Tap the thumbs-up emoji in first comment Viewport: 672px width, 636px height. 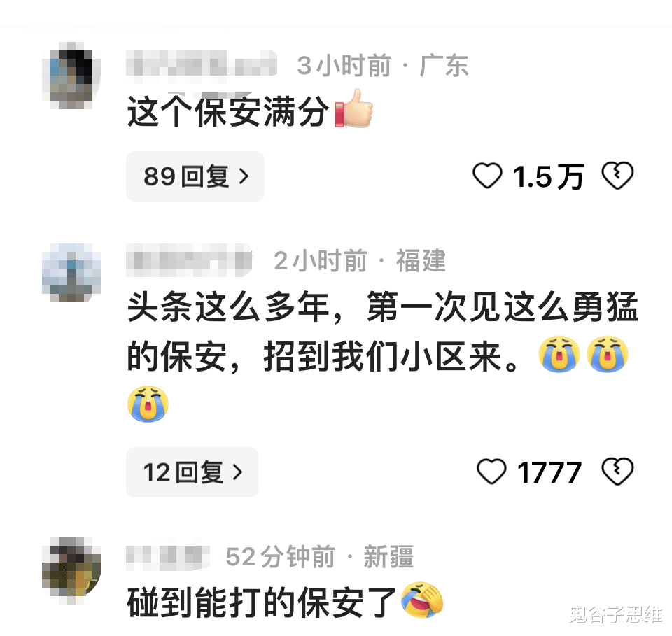pos(353,108)
